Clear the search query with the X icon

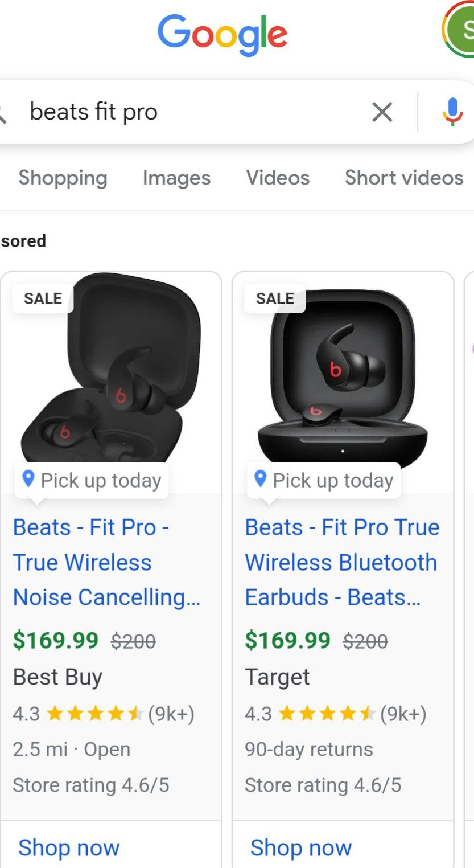pyautogui.click(x=382, y=112)
